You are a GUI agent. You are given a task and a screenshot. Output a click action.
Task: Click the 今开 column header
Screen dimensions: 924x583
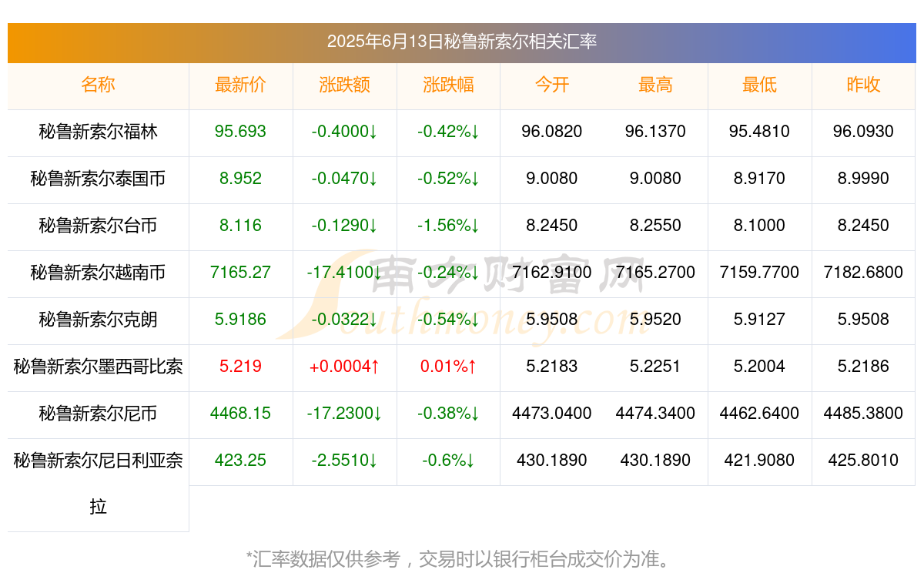pos(552,85)
